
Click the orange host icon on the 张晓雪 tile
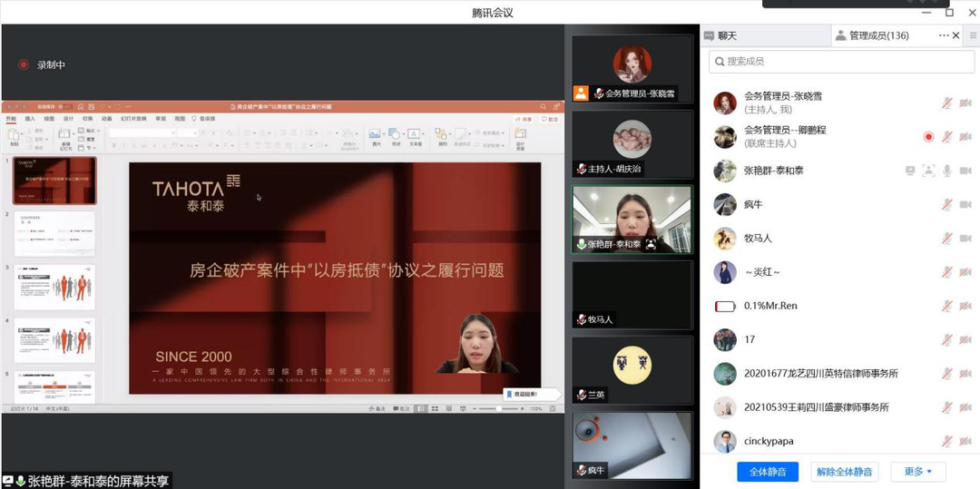click(582, 93)
